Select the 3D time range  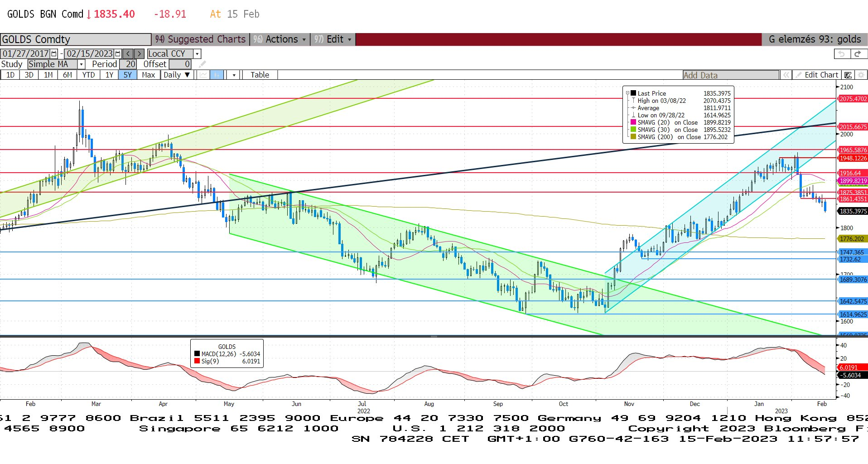pos(29,75)
